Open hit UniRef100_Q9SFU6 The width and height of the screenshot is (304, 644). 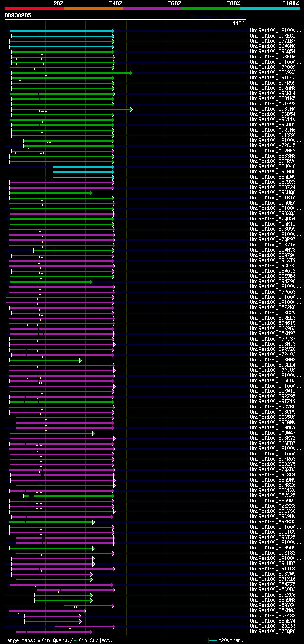click(273, 57)
